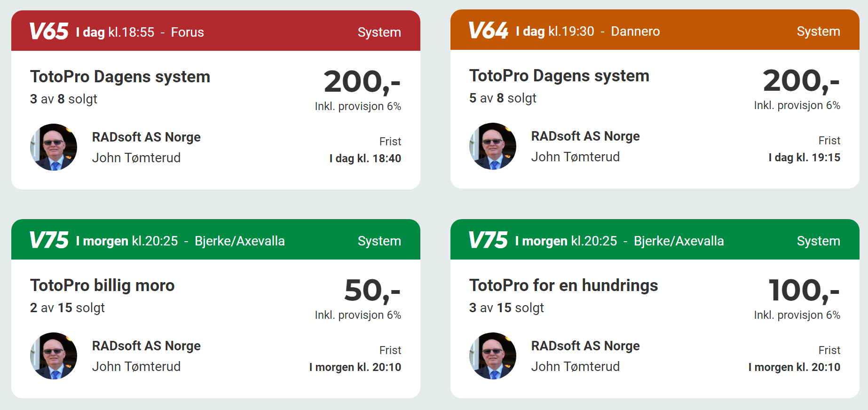
Task: Click the V65 logo in red header
Action: click(x=49, y=32)
